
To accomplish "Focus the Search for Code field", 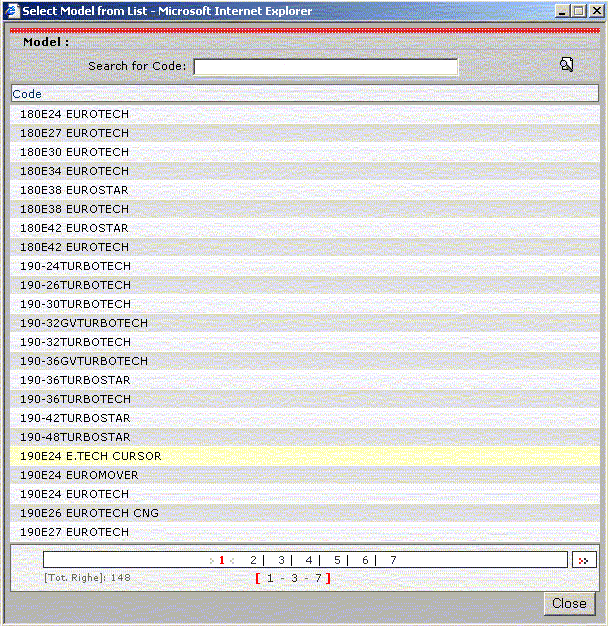I will point(326,67).
